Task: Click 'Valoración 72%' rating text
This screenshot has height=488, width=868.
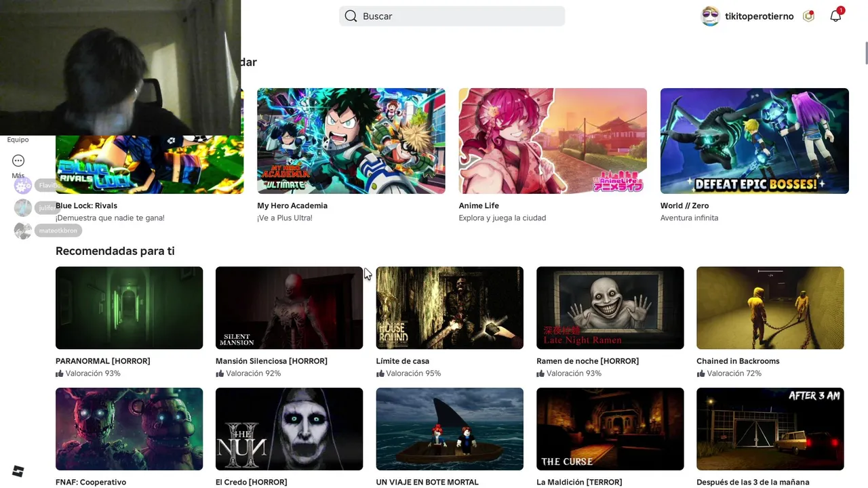Action: tap(734, 373)
